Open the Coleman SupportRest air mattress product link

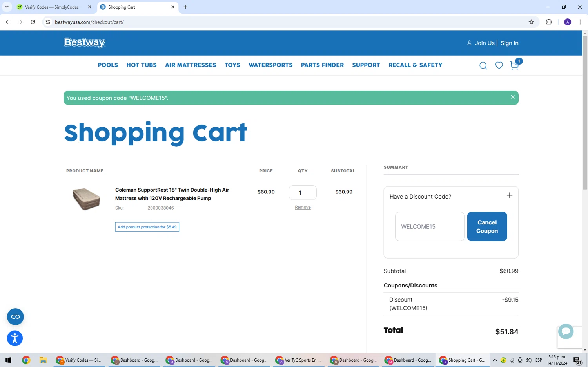tap(172, 194)
